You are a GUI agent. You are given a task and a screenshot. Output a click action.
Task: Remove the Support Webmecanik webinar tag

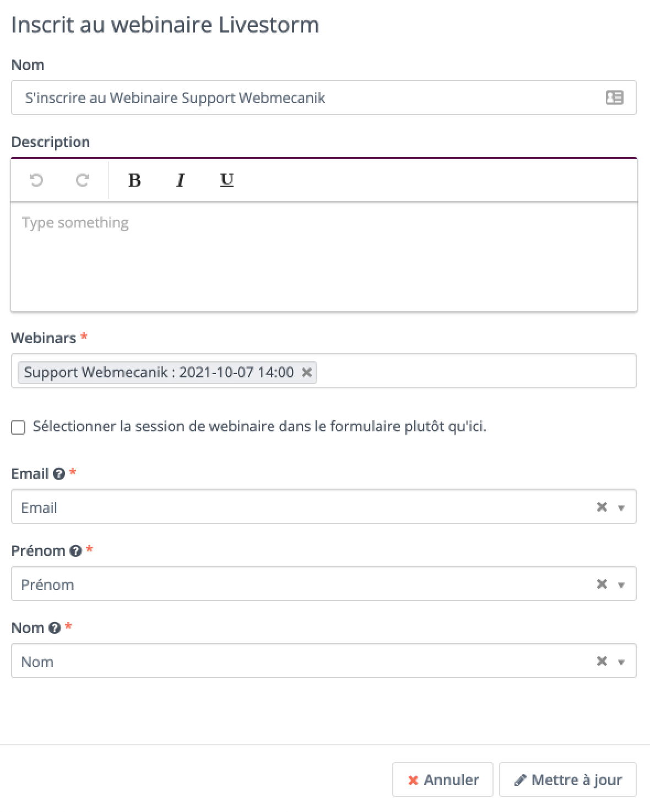pyautogui.click(x=307, y=372)
